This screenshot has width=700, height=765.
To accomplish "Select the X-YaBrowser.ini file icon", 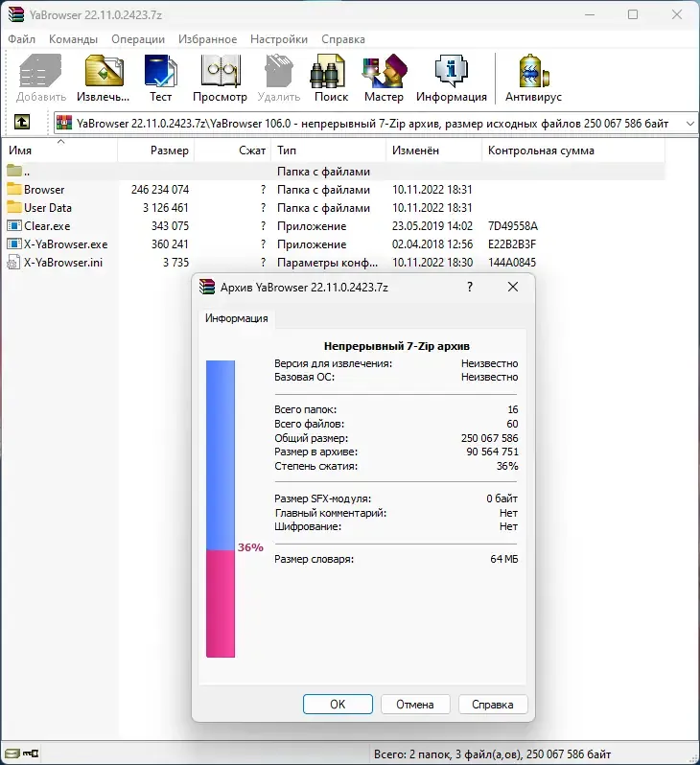I will (x=13, y=262).
